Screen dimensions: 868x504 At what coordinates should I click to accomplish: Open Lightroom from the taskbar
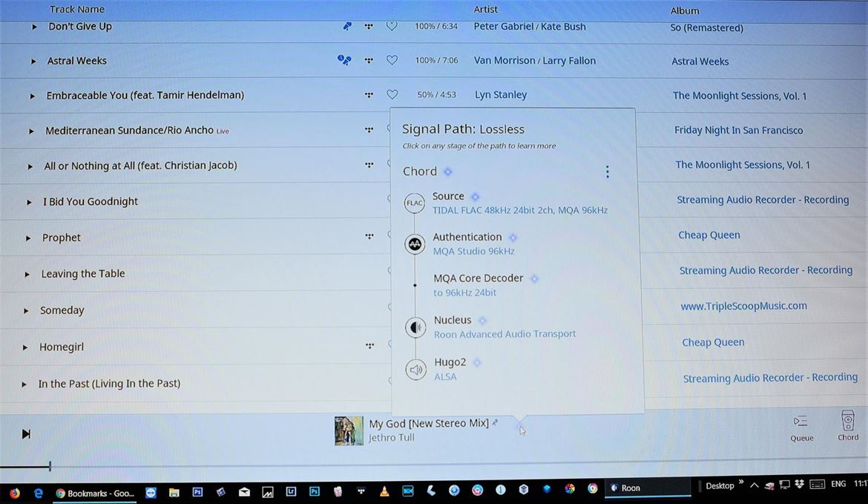[291, 491]
